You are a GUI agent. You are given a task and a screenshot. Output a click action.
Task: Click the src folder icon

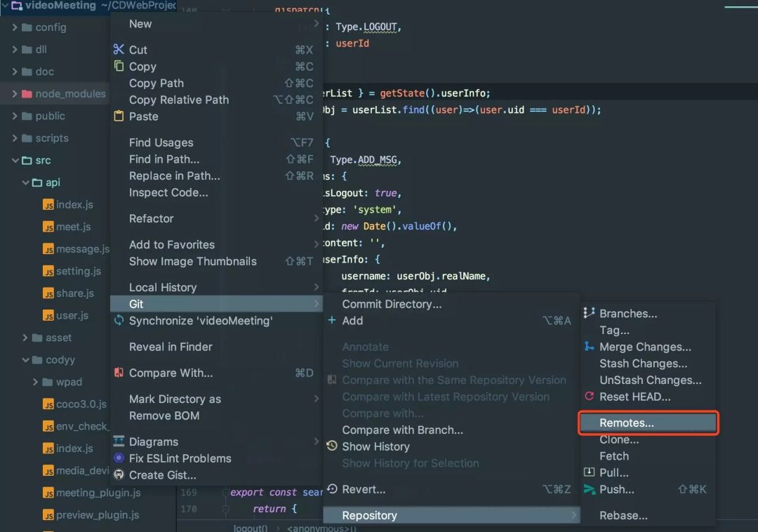point(27,160)
